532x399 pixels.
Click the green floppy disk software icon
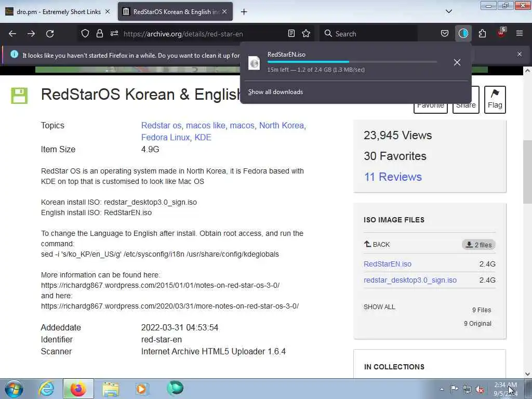click(x=19, y=96)
